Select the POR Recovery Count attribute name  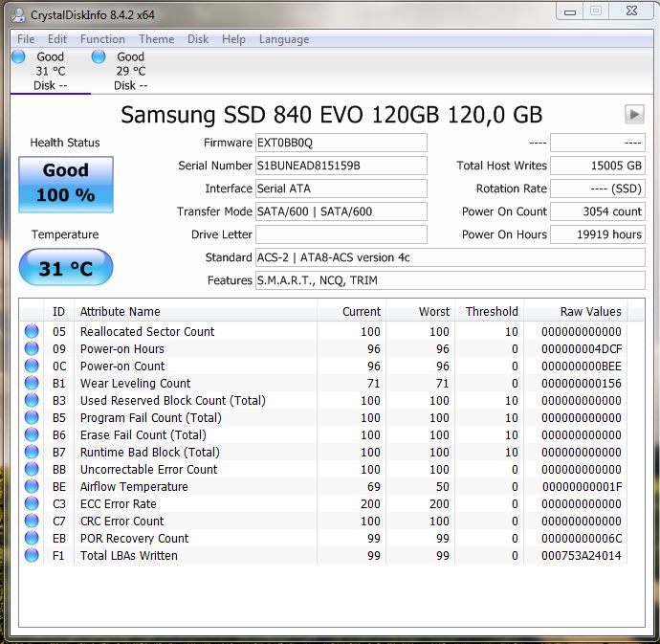tap(134, 539)
